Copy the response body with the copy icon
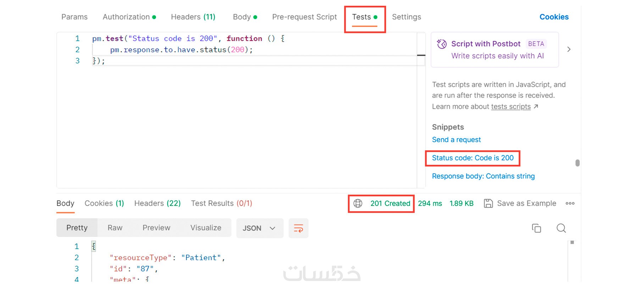 [x=536, y=228]
